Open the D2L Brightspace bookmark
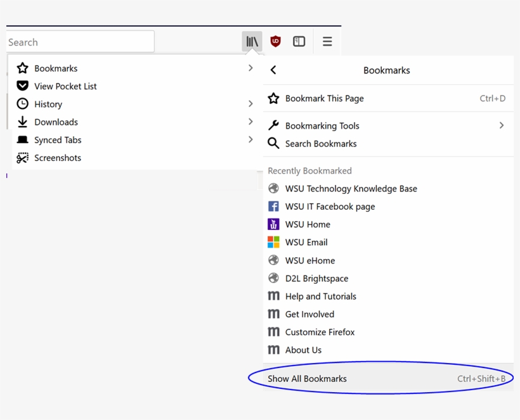520x420 pixels. pyautogui.click(x=316, y=278)
